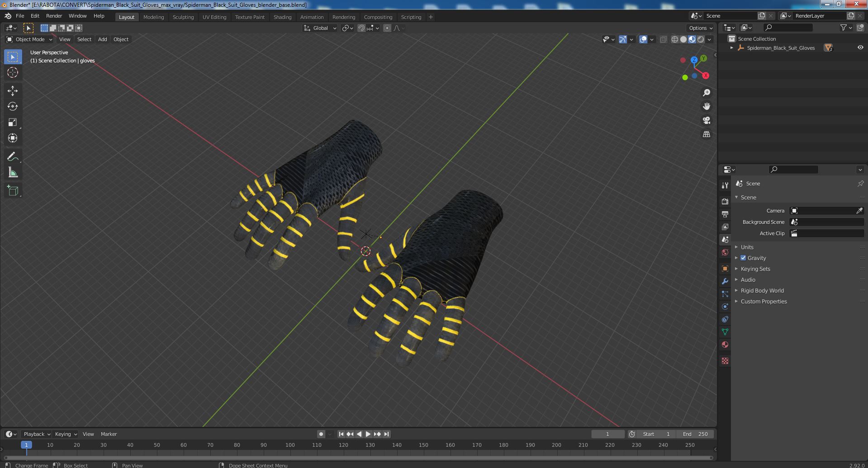Switch to Rendered viewport shading

[701, 39]
